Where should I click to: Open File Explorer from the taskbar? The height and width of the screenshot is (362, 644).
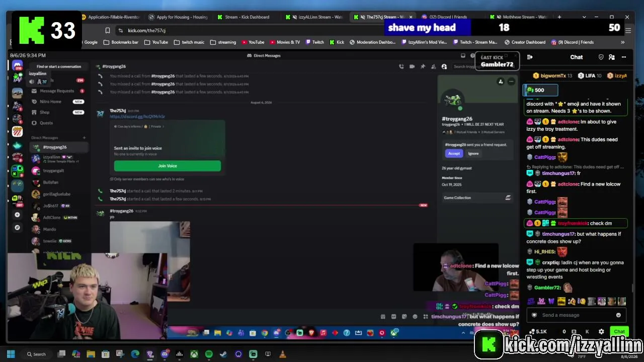click(91, 354)
